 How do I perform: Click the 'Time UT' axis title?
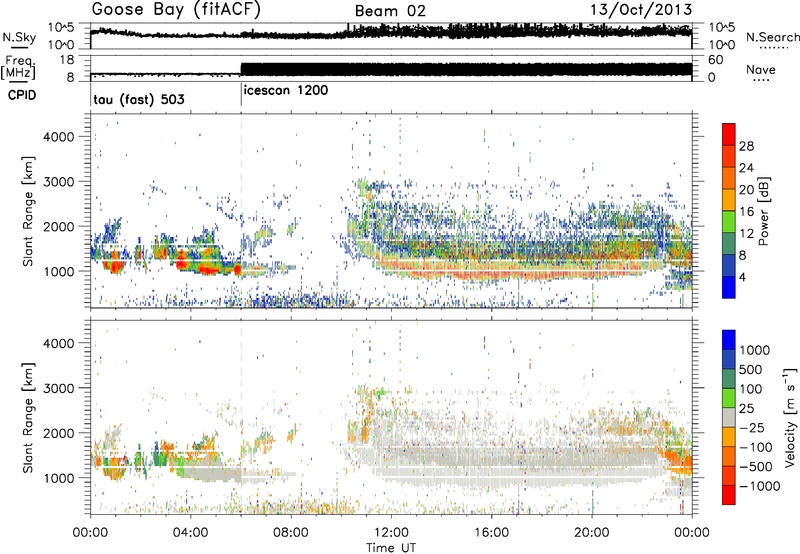[391, 548]
